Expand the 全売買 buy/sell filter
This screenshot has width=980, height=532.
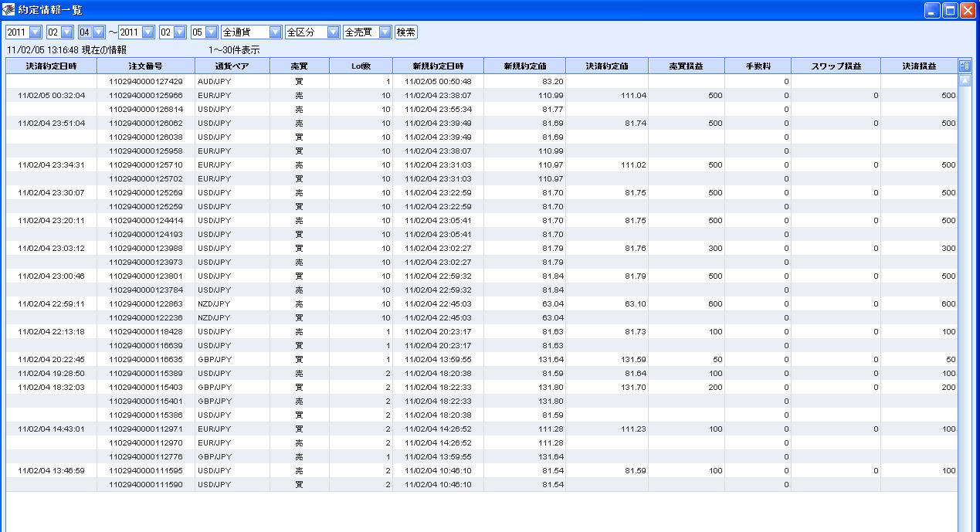click(x=385, y=32)
